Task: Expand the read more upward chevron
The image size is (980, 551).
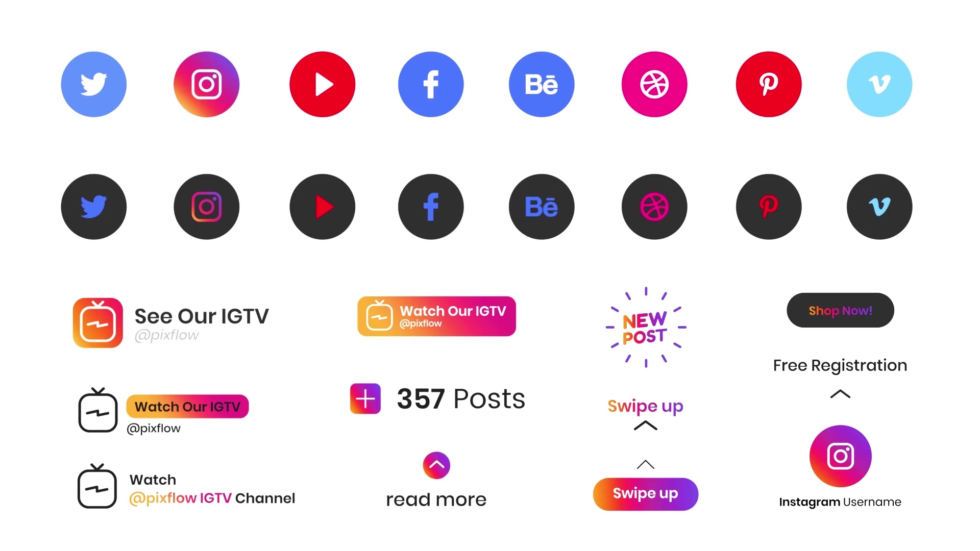Action: [436, 465]
